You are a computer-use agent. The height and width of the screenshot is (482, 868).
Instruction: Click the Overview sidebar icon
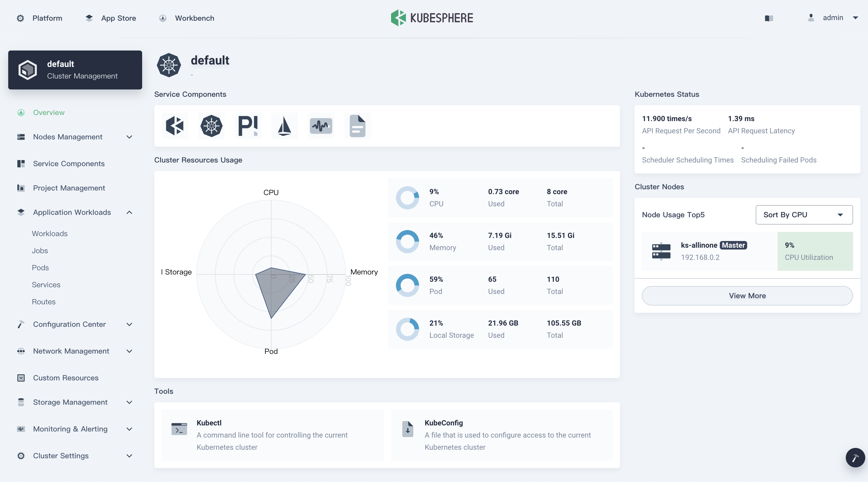[x=21, y=113]
